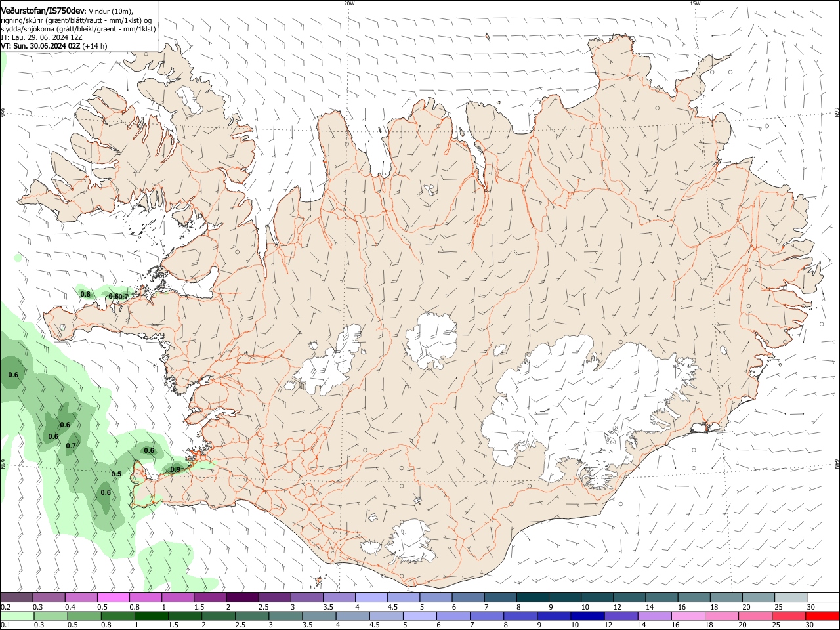Image resolution: width=840 pixels, height=630 pixels.
Task: Click the 'Vindur (10m)' legend description text
Action: pyautogui.click(x=110, y=11)
